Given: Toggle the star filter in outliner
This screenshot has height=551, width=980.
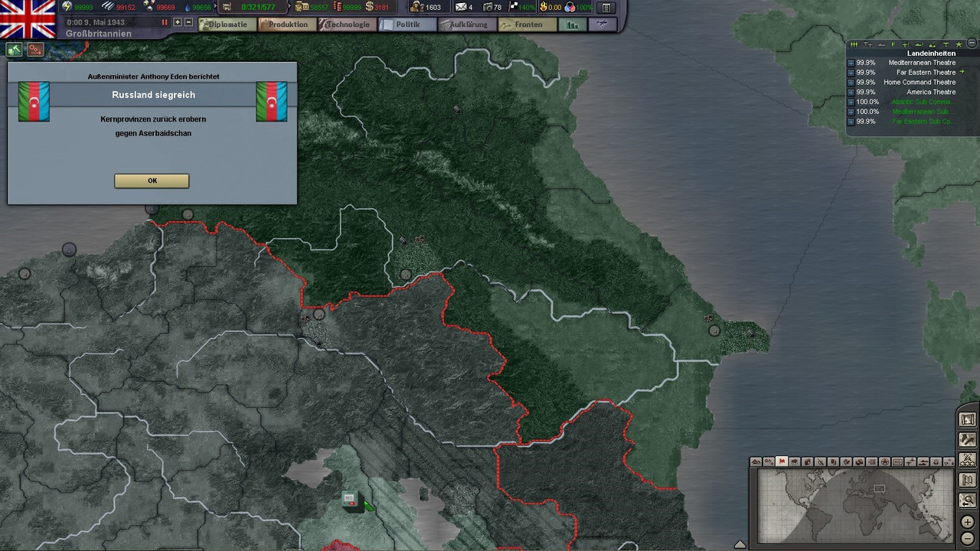Looking at the screenshot, I should coord(959,44).
